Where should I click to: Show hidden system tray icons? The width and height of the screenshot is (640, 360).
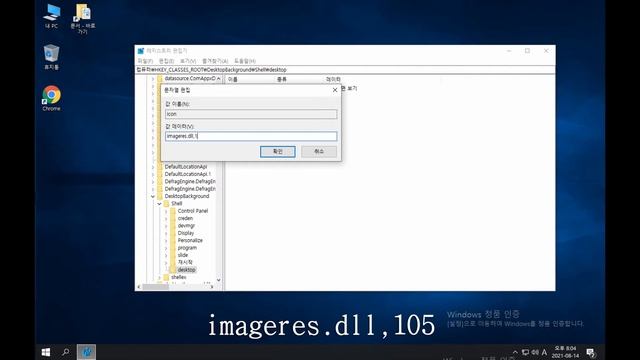coord(515,352)
